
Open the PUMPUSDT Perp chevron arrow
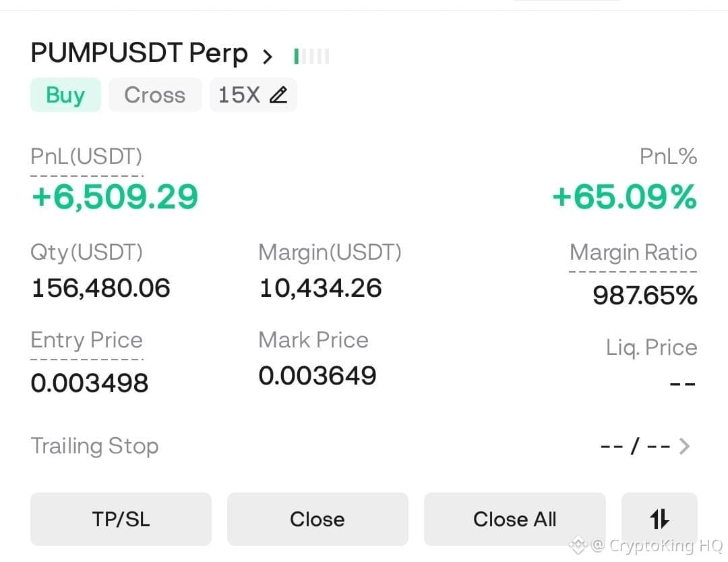pyautogui.click(x=267, y=56)
